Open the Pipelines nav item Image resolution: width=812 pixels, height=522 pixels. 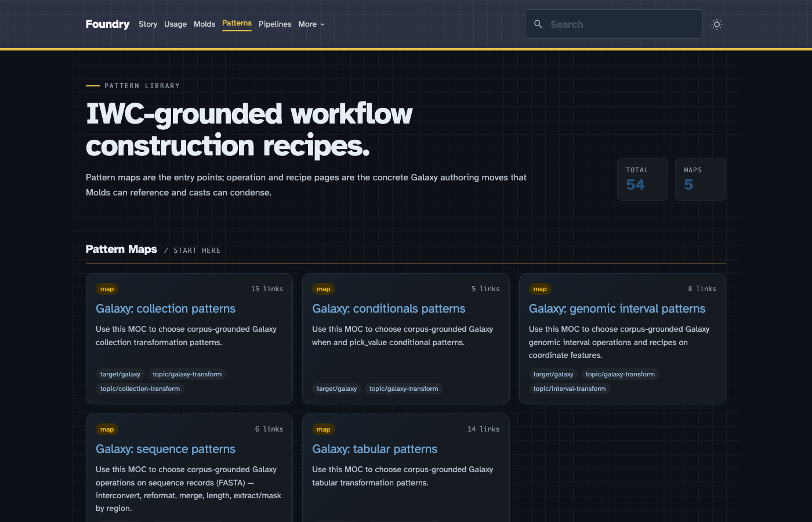pyautogui.click(x=275, y=24)
